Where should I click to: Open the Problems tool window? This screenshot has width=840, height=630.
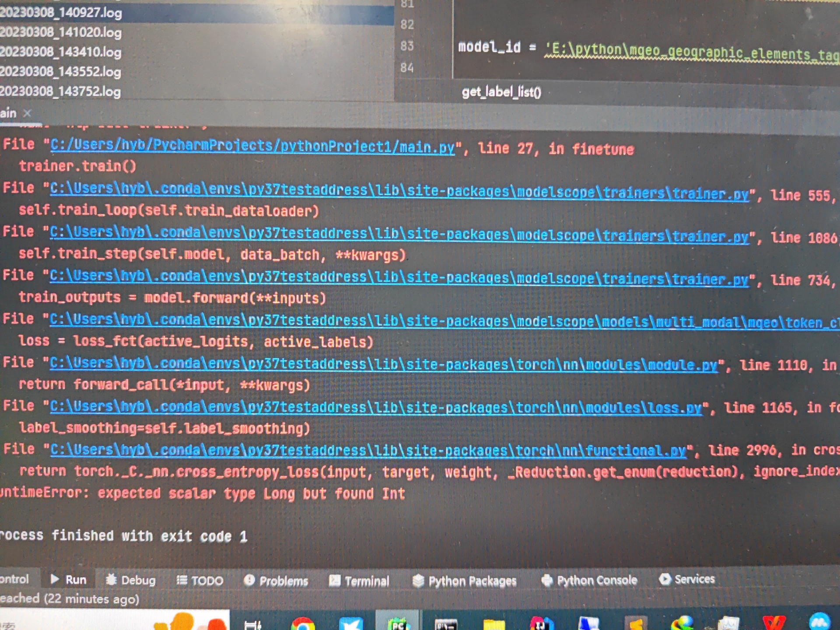[276, 581]
